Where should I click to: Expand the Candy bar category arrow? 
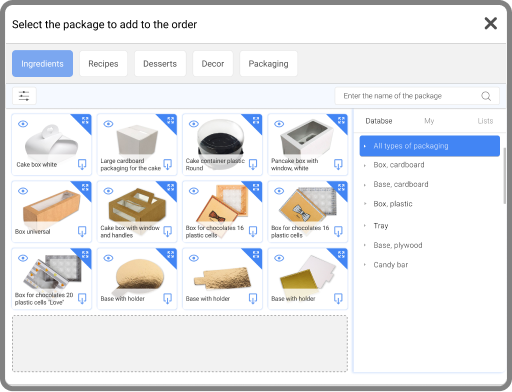tap(365, 265)
